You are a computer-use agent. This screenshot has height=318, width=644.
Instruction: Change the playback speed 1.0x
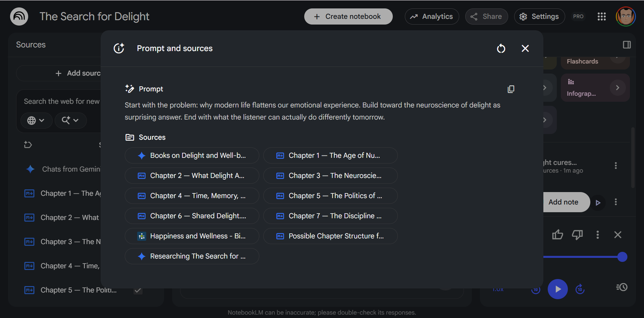pos(498,289)
